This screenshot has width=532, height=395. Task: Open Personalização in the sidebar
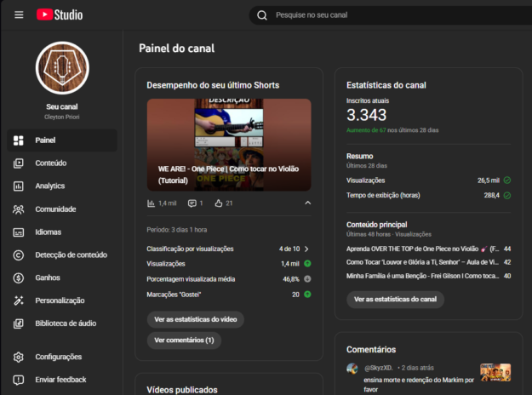pos(62,301)
